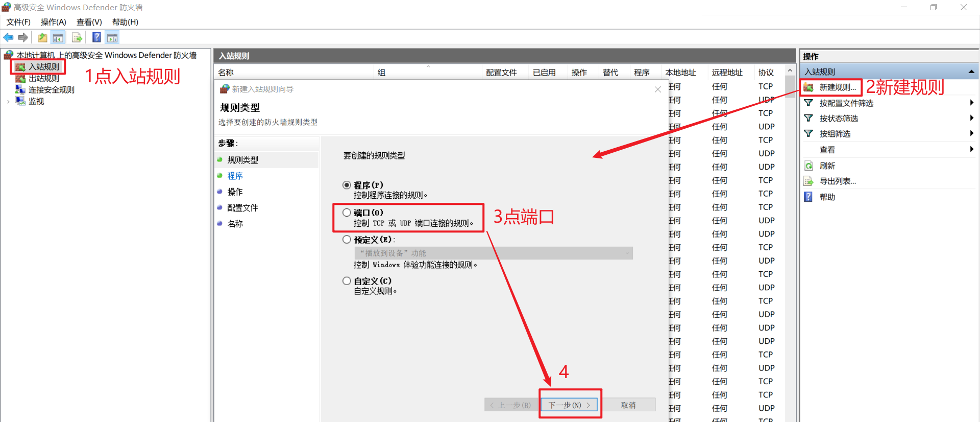Select the Predefined (预定义) radio button

tap(347, 239)
